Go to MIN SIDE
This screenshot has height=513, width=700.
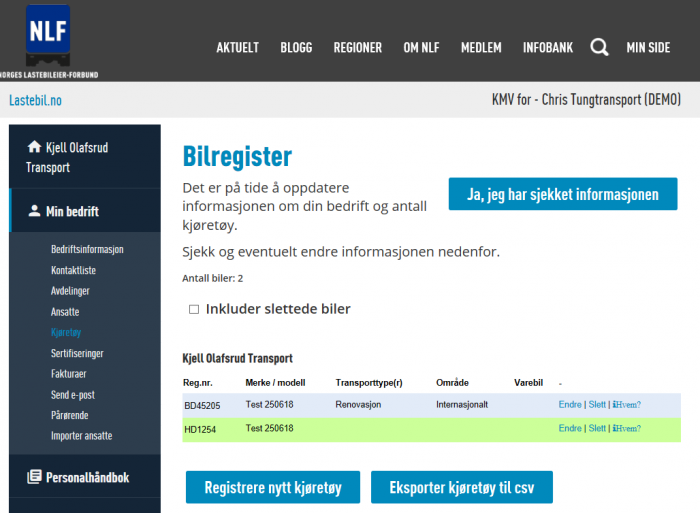pyautogui.click(x=648, y=47)
